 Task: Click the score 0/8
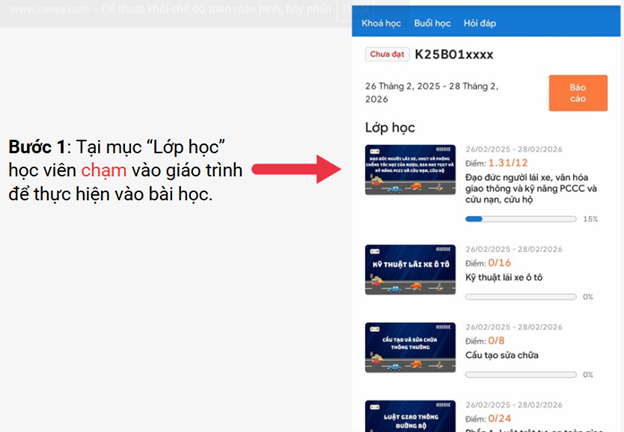(x=497, y=340)
